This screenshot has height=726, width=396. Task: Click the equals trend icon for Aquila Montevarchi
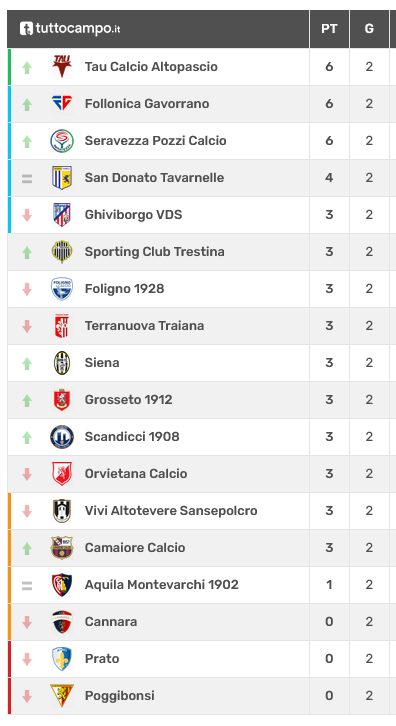coord(27,586)
